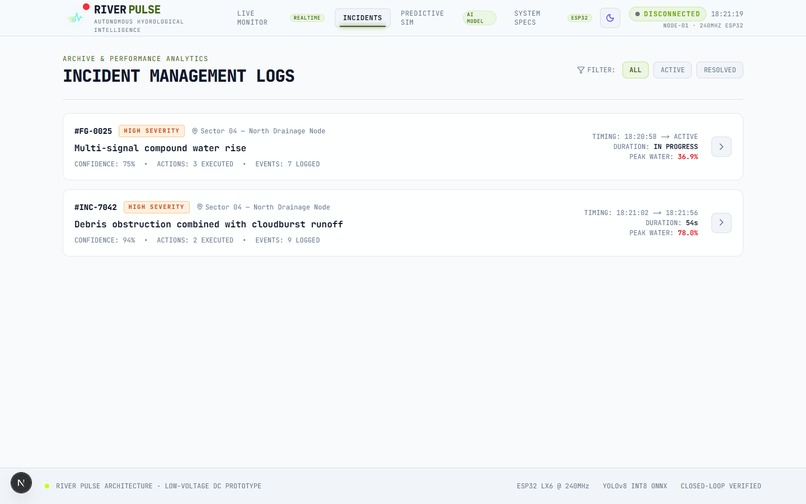Click the REALTIME badge
Screen dimensions: 806x504
[307, 18]
